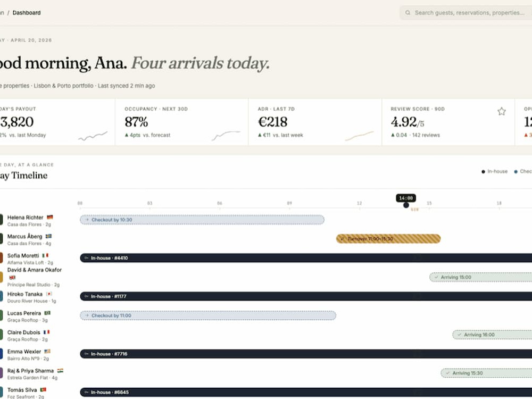This screenshot has width=532, height=399.
Task: Select the Arriving 15:00 bar
Action: [481, 277]
